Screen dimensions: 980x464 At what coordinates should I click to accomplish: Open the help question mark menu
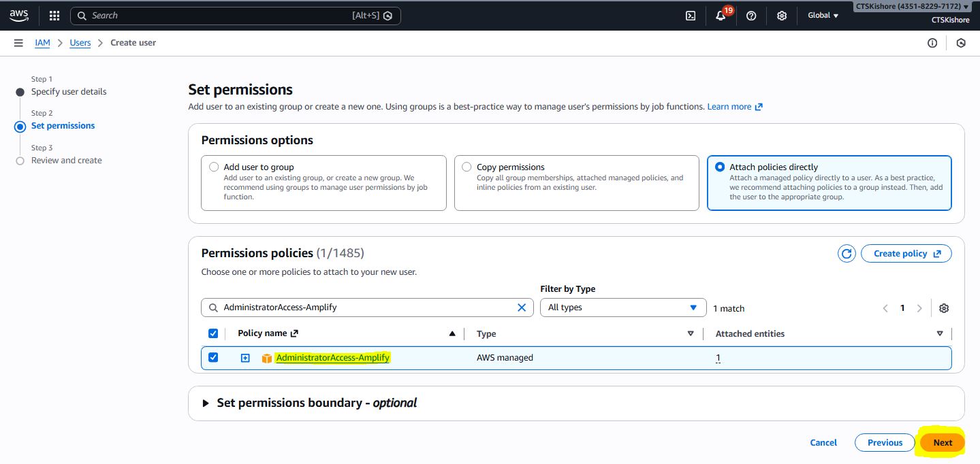coord(751,16)
